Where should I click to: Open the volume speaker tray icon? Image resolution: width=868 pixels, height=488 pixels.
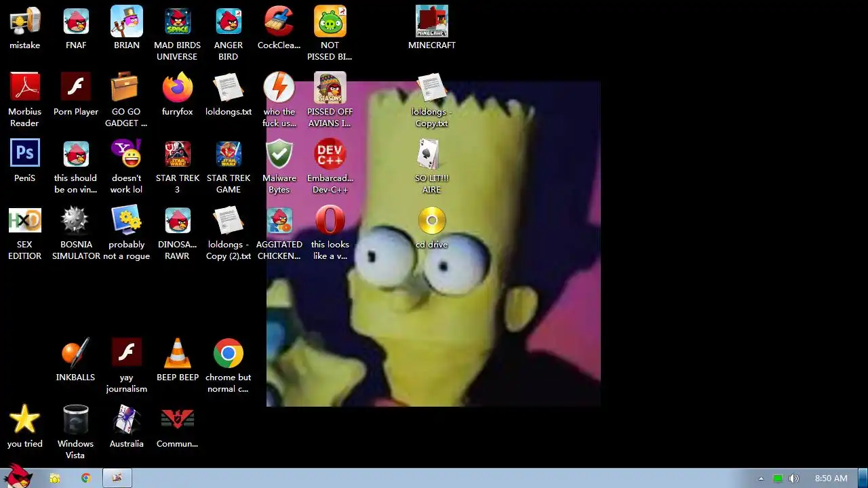(x=794, y=479)
